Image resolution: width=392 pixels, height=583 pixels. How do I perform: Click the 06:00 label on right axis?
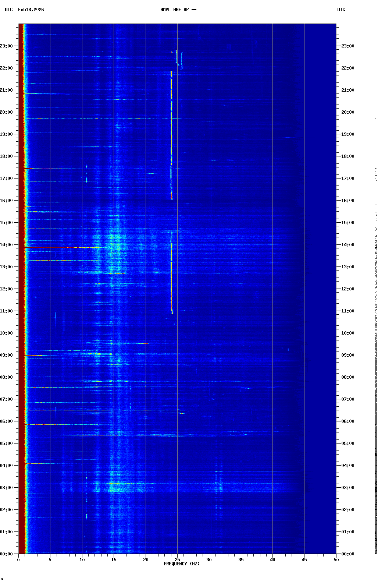[x=348, y=421]
